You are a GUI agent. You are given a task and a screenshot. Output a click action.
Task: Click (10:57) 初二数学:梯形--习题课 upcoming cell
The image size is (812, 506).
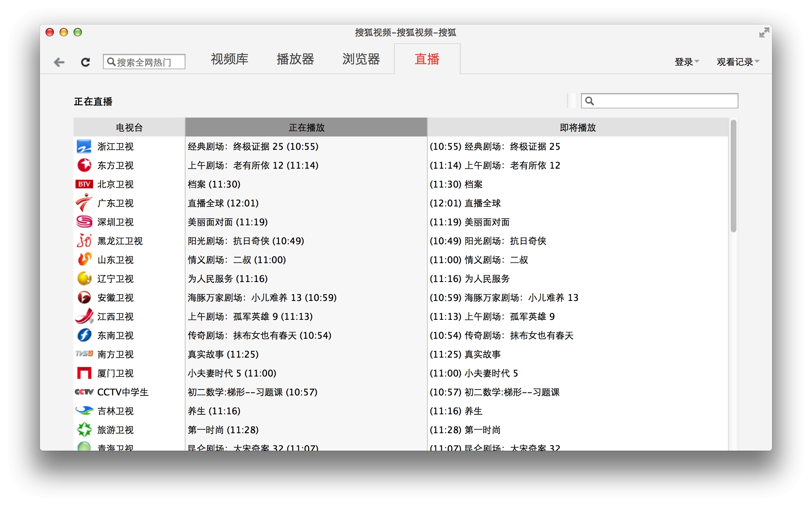pyautogui.click(x=495, y=392)
